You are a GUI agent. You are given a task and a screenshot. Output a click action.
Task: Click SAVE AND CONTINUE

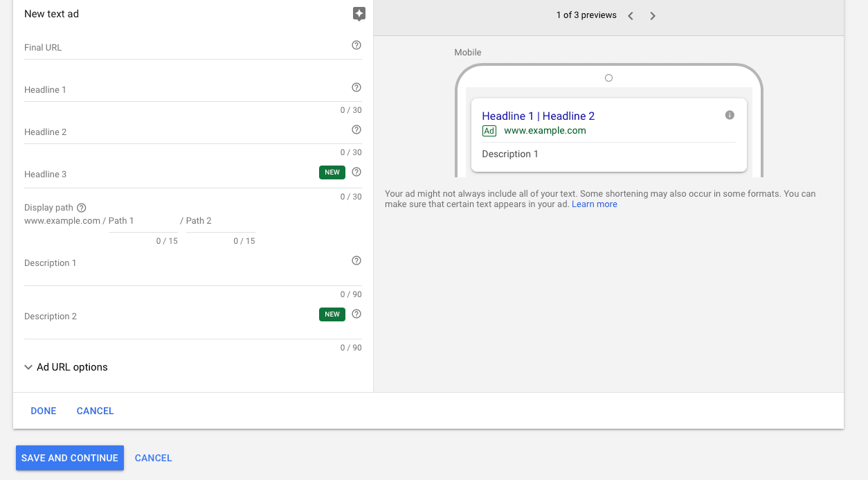tap(70, 458)
